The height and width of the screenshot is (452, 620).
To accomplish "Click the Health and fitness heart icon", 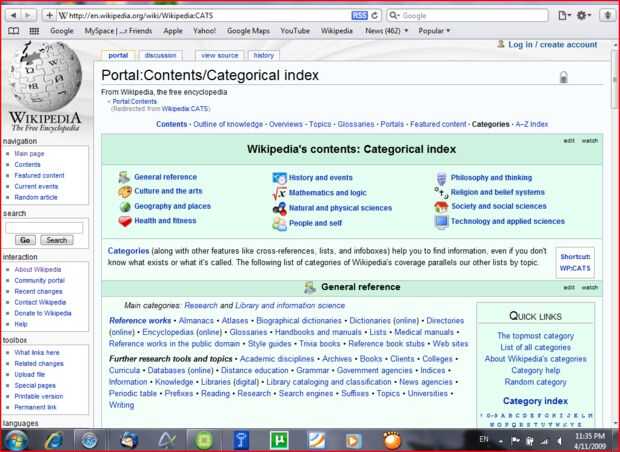I will (x=125, y=221).
